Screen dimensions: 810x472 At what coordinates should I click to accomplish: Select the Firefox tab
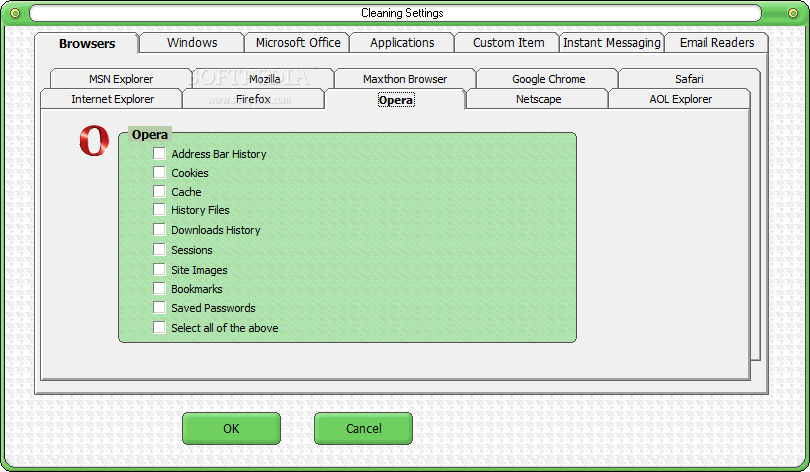coord(253,99)
